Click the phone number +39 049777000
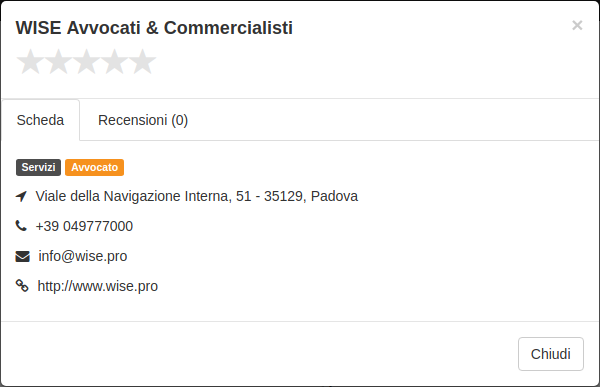Screen dimensions: 600x387 [84, 226]
